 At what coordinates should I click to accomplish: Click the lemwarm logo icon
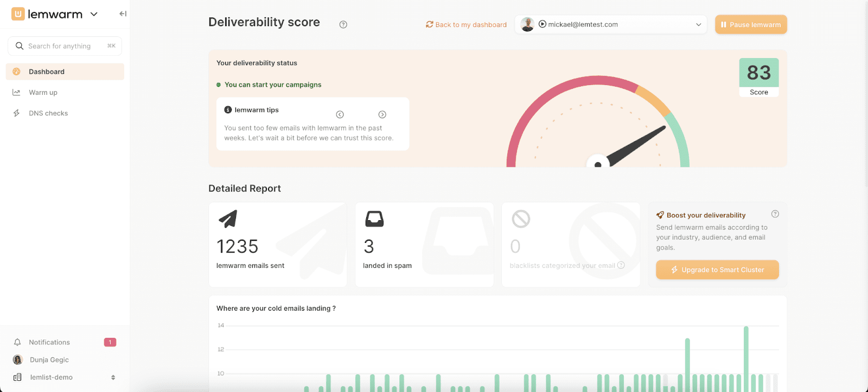(x=18, y=14)
